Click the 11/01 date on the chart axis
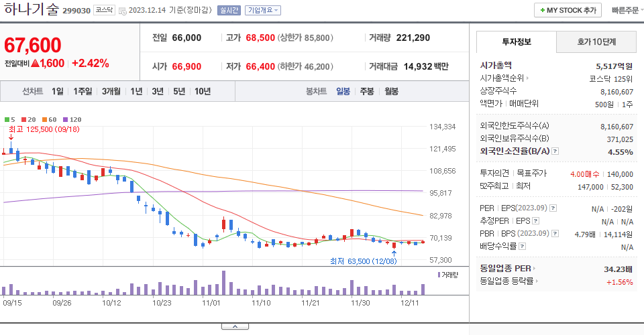Image resolution: width=644 pixels, height=335 pixels. (x=211, y=303)
